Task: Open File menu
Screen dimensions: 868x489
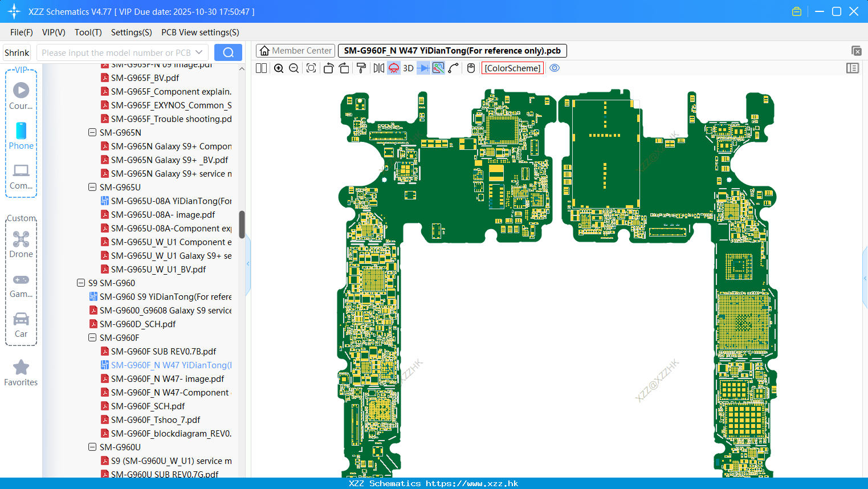Action: click(22, 32)
